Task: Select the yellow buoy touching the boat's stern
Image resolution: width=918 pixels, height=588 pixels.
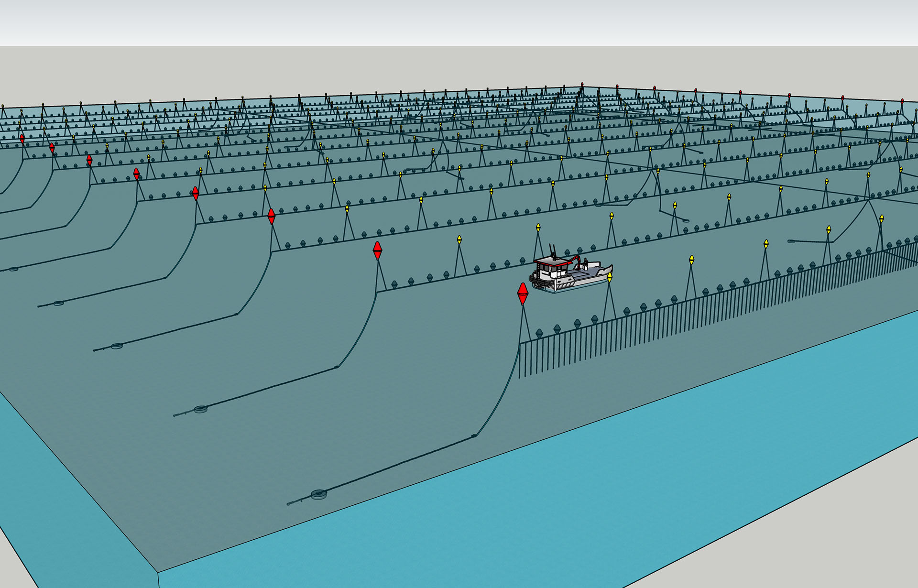Action: pyautogui.click(x=609, y=277)
